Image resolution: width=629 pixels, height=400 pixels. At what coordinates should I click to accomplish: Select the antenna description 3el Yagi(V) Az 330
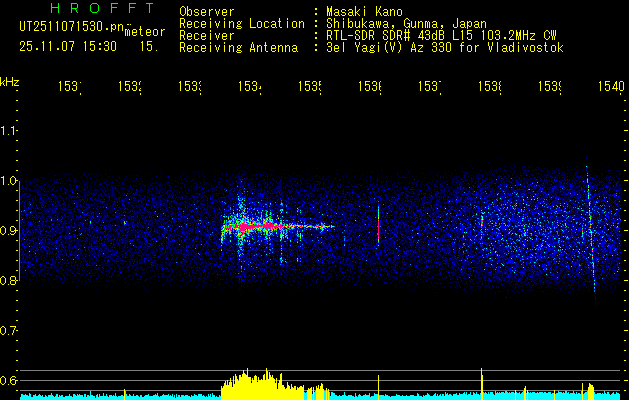[x=445, y=48]
